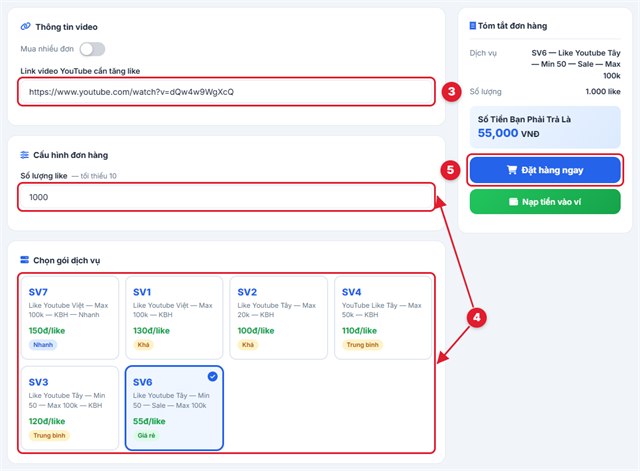Click the "Dịch vụ" label in summary

coord(483,53)
